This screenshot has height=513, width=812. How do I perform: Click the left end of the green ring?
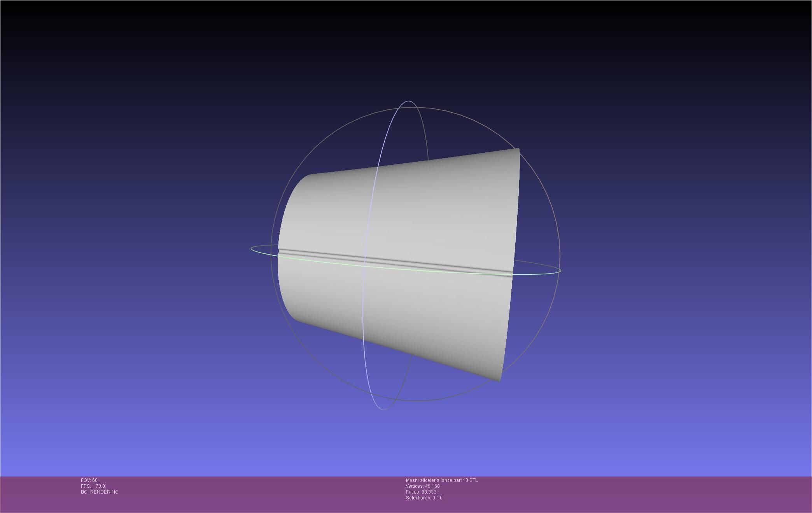[252, 249]
